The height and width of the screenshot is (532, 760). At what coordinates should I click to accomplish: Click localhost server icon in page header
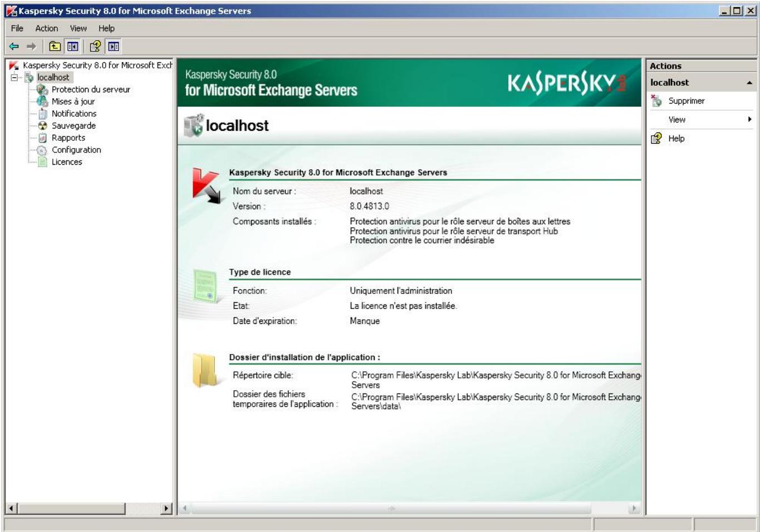[x=193, y=126]
